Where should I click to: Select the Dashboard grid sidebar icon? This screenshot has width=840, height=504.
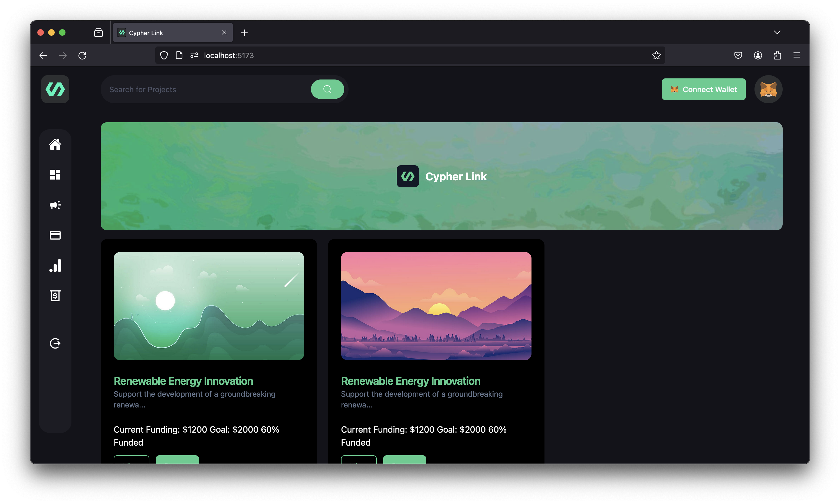coord(55,175)
